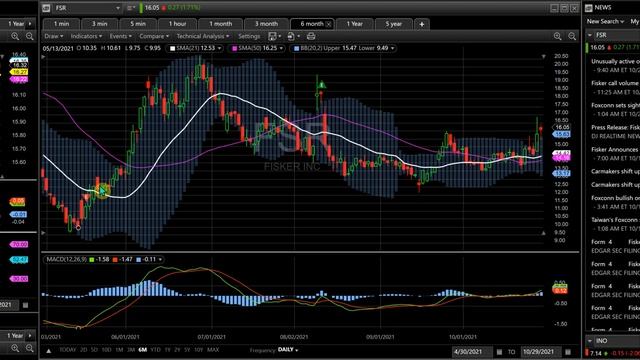The image size is (640, 360).
Task: Zoom out on the left panel chart bottom
Action: 30,348
